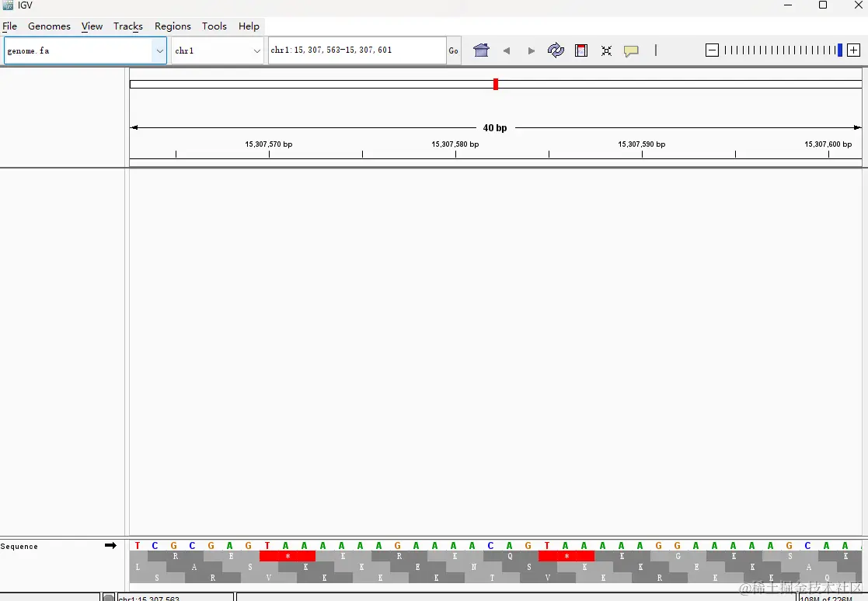
Task: Refresh the view with the reload icon
Action: (556, 50)
